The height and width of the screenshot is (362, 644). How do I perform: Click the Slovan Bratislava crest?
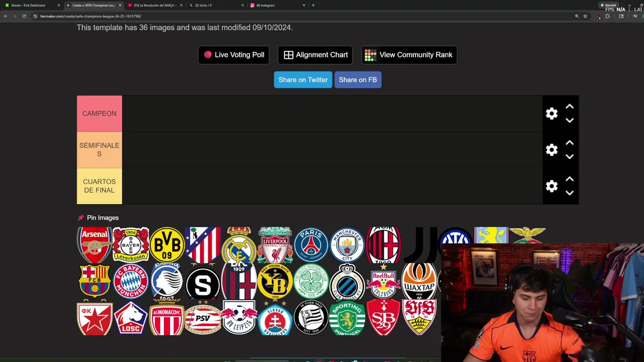275,317
